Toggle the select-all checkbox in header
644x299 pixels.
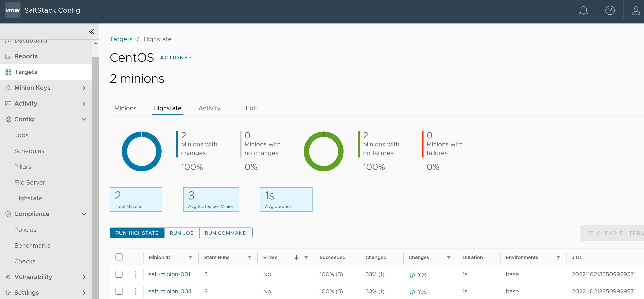(119, 257)
